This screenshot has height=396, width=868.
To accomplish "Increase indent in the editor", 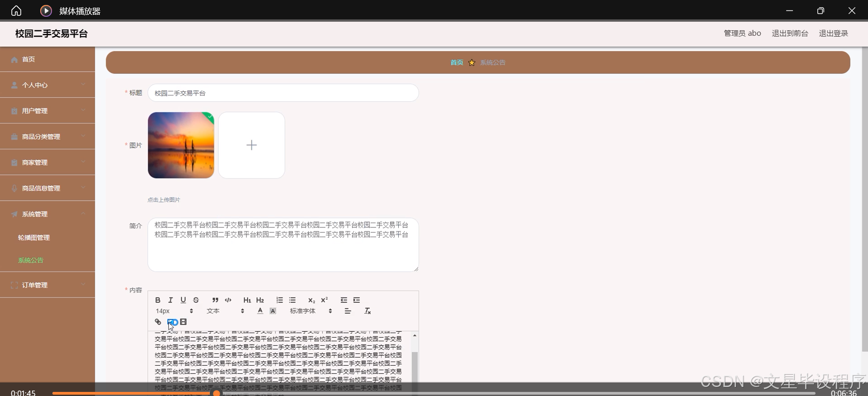I will pos(356,300).
